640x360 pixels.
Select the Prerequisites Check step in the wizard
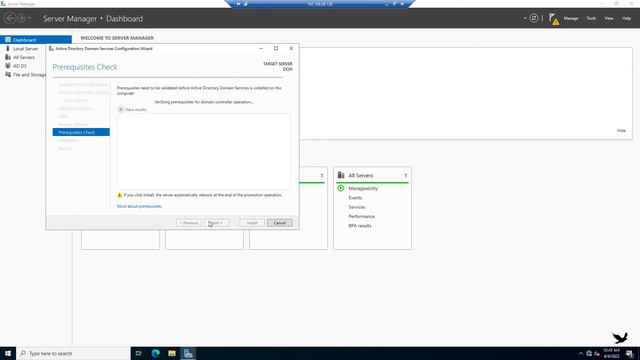(x=81, y=132)
